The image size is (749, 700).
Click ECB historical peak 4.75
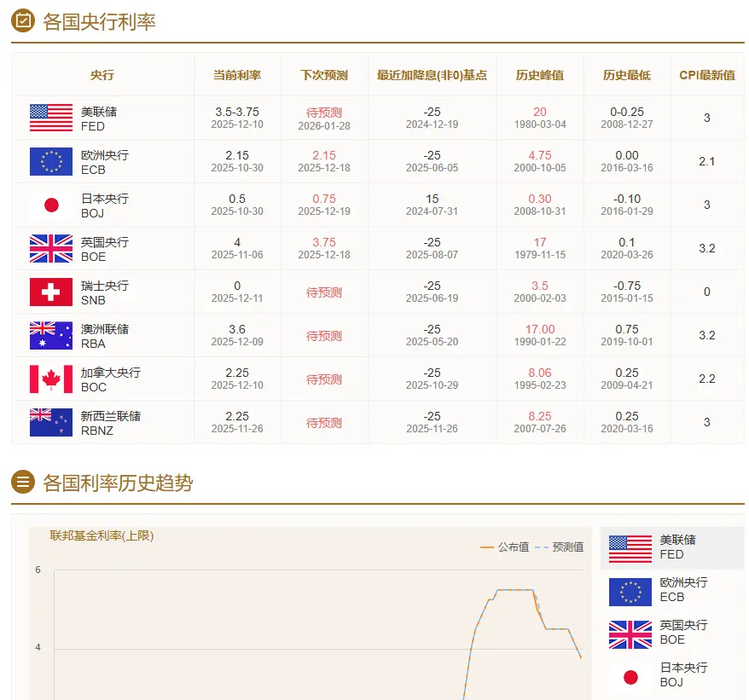pos(540,155)
